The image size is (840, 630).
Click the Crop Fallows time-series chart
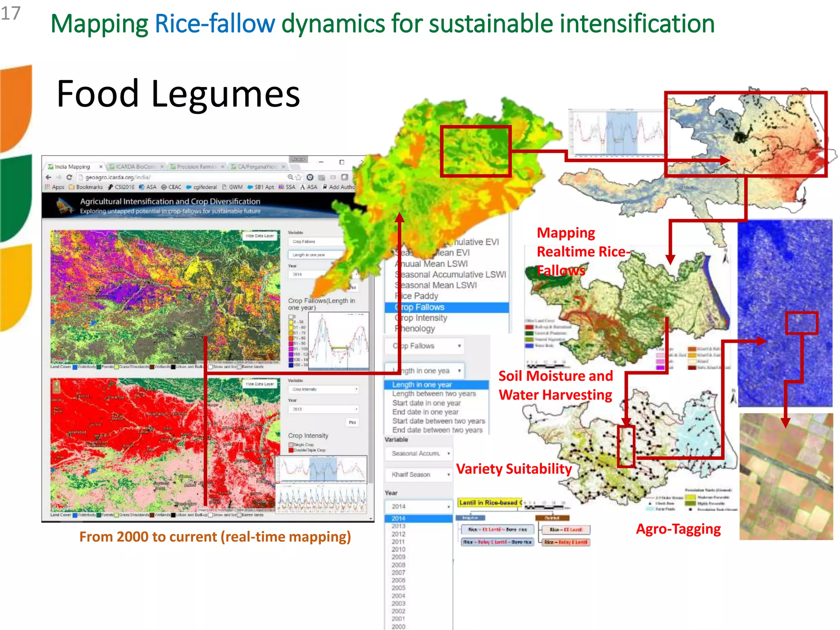[x=338, y=341]
